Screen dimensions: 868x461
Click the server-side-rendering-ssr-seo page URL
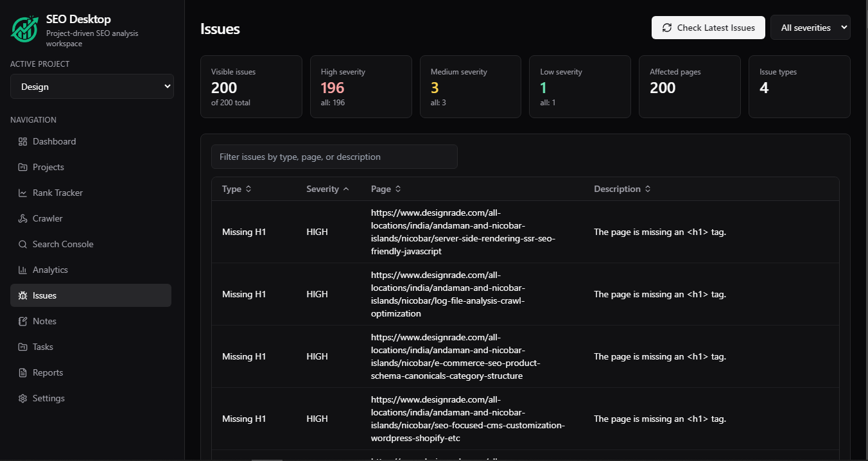(x=463, y=232)
